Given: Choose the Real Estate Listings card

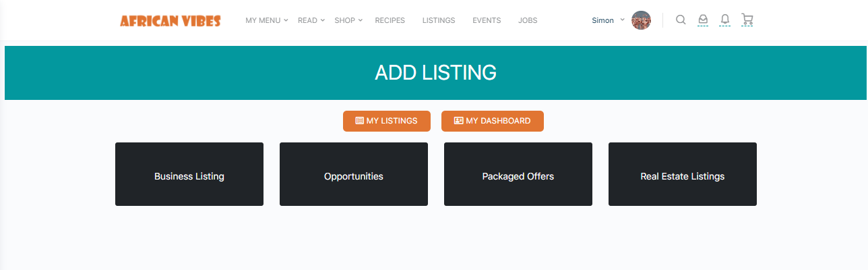Looking at the screenshot, I should [683, 174].
